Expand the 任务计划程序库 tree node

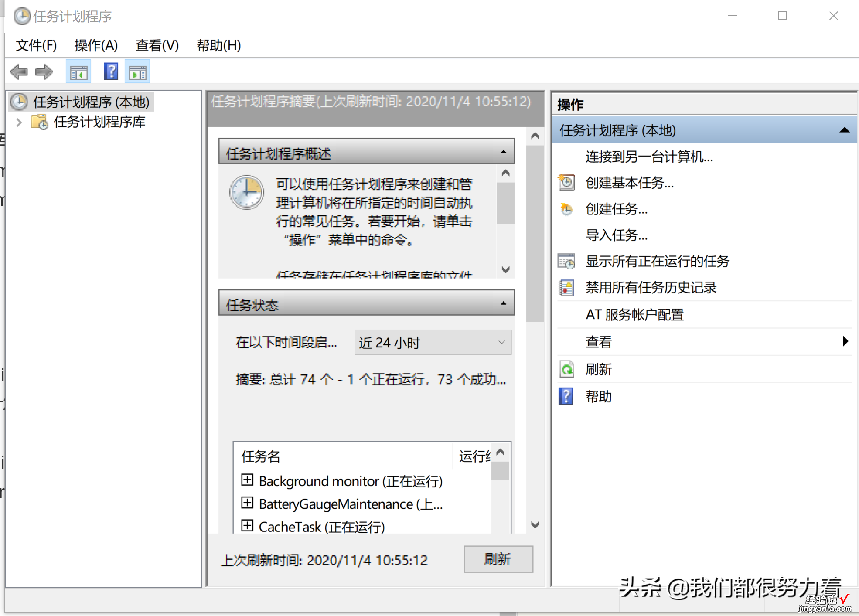click(19, 123)
